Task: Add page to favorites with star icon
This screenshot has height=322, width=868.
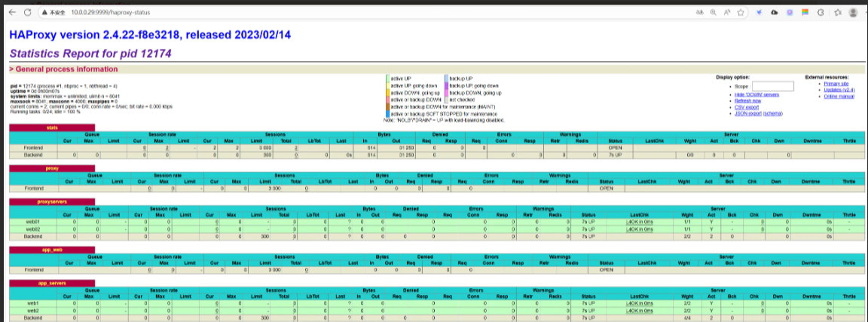Action: (741, 12)
